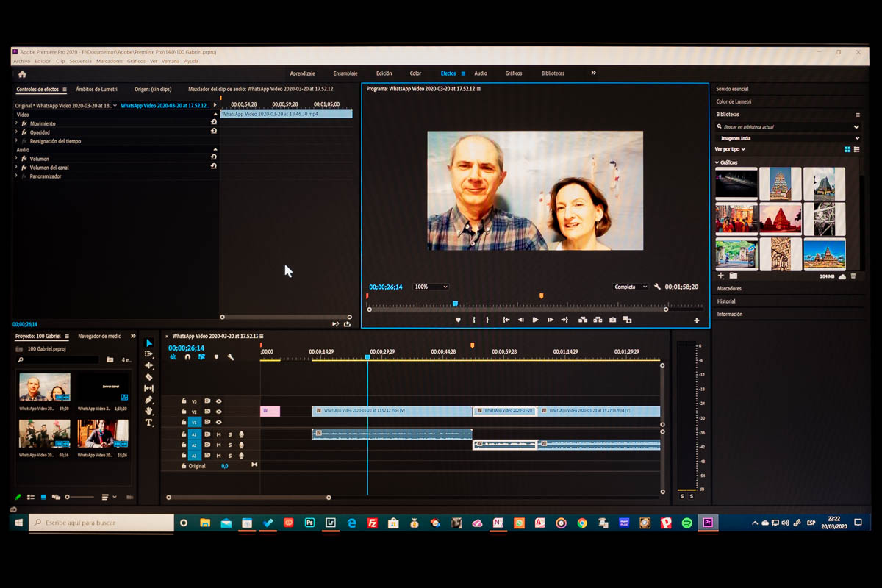Screen dimensions: 882x588
Task: Open Navegador de medios tab
Action: pos(99,336)
